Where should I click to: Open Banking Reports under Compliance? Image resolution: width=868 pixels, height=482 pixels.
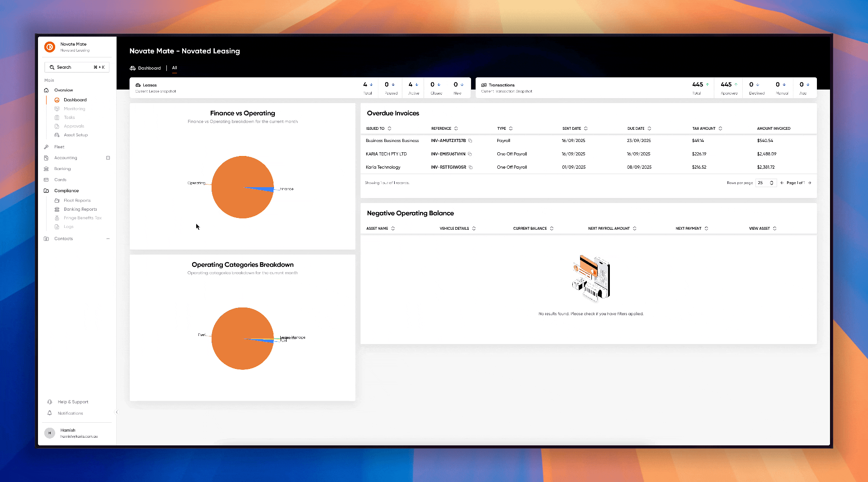tap(80, 209)
